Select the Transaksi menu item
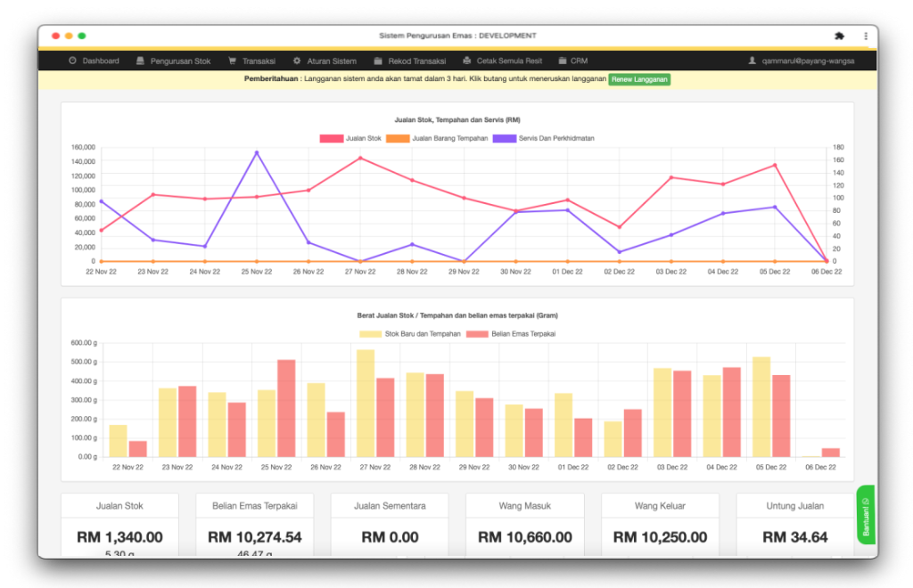 click(x=259, y=61)
